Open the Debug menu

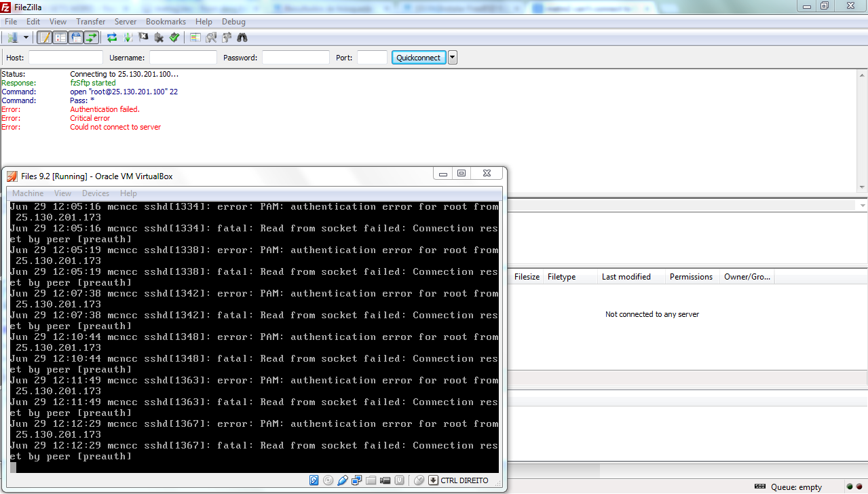click(x=233, y=22)
